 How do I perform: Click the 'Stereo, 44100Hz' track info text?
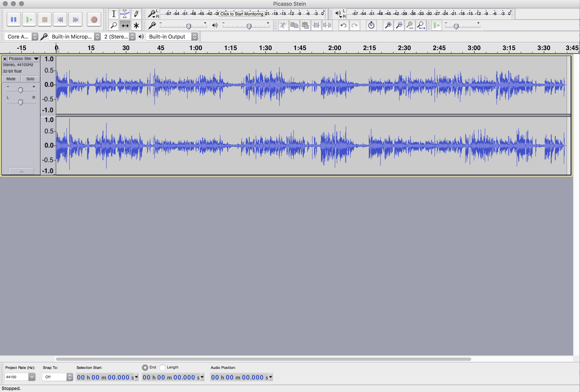point(18,65)
